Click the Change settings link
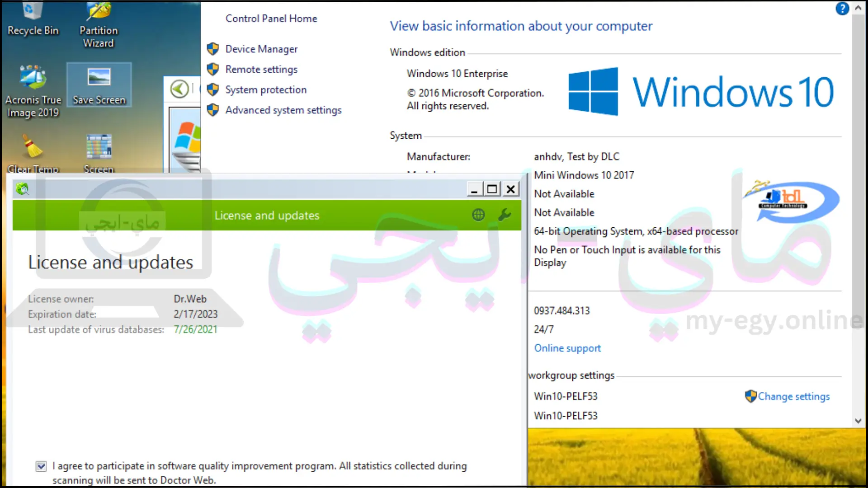This screenshot has height=488, width=868. [794, 396]
